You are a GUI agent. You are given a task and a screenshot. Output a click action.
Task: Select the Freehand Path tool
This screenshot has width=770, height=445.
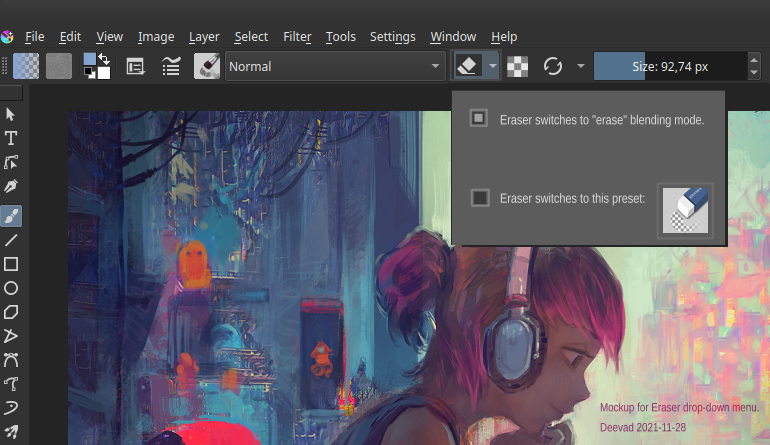pos(11,384)
